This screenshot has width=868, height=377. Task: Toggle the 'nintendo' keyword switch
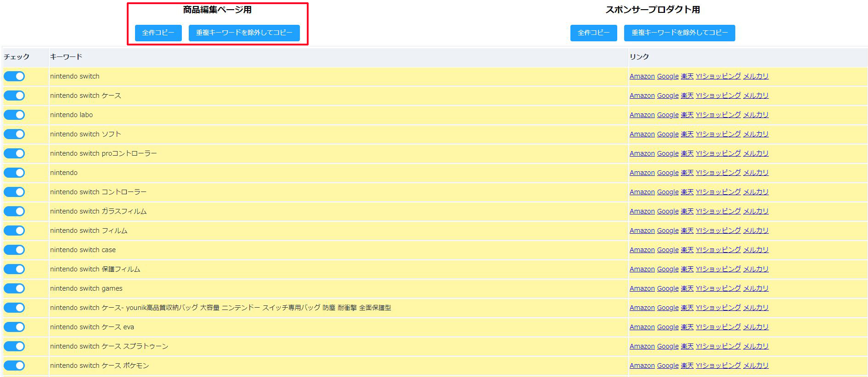(14, 173)
